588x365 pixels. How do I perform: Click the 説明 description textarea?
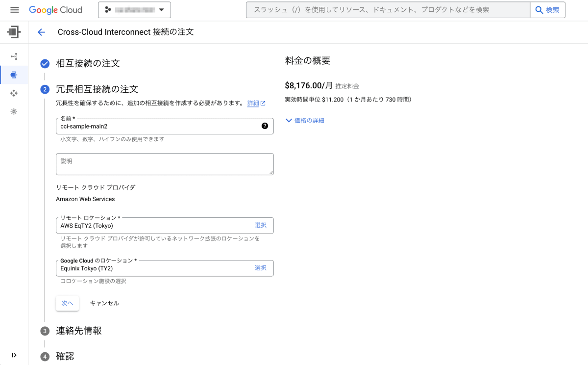pyautogui.click(x=165, y=164)
